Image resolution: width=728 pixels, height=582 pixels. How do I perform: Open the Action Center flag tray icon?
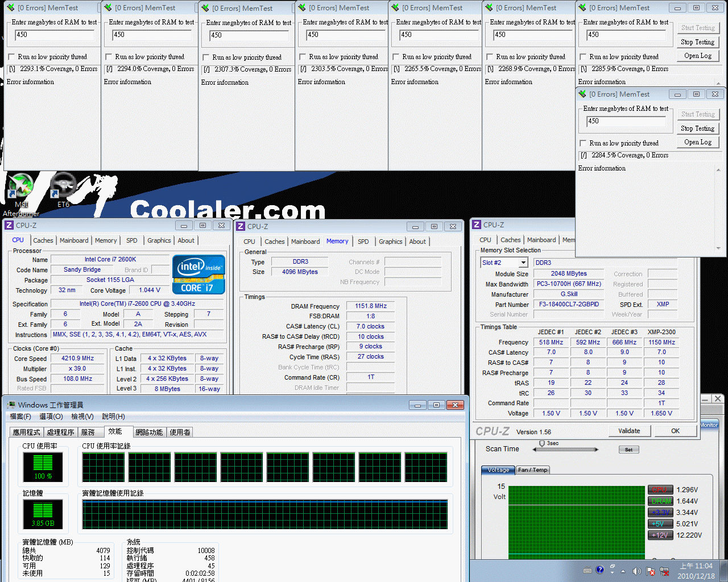coord(650,571)
